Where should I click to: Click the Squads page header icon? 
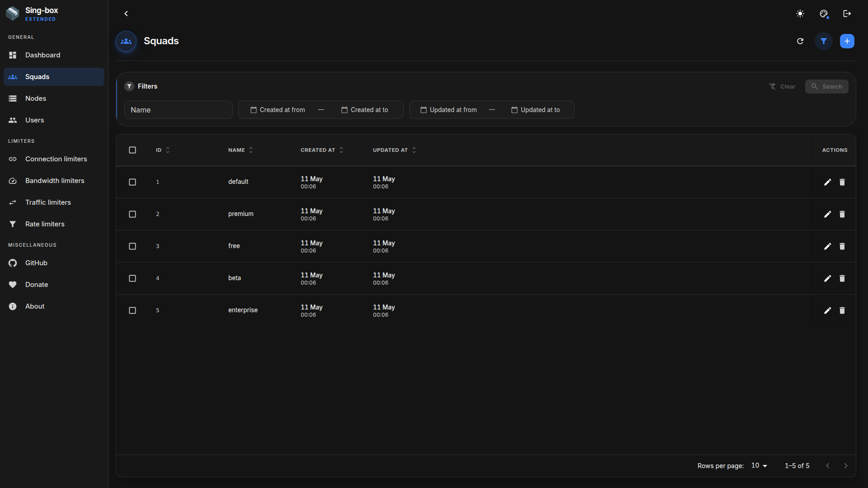coord(126,41)
